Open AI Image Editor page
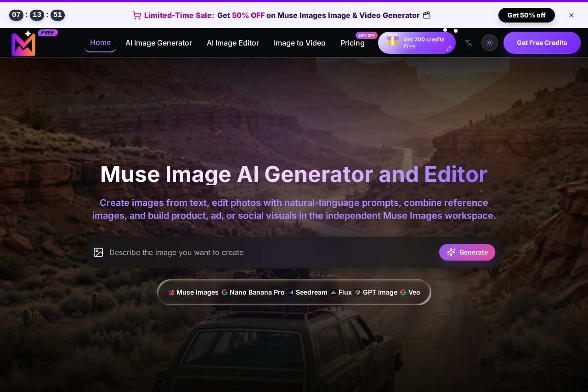 tap(233, 43)
